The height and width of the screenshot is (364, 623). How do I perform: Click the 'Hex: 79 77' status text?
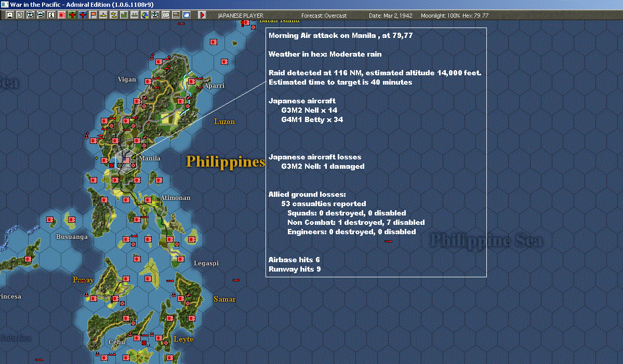tap(475, 16)
